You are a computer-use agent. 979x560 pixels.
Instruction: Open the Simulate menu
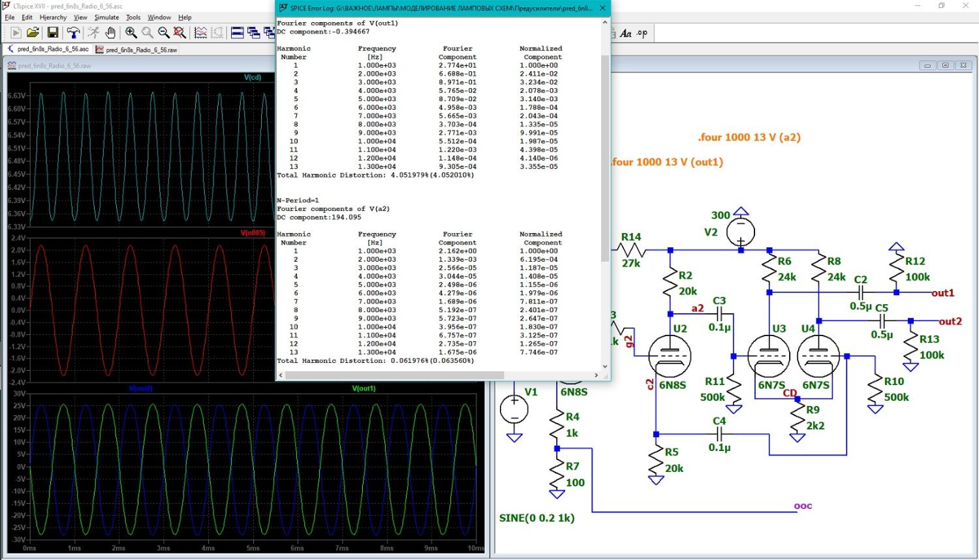pos(106,18)
